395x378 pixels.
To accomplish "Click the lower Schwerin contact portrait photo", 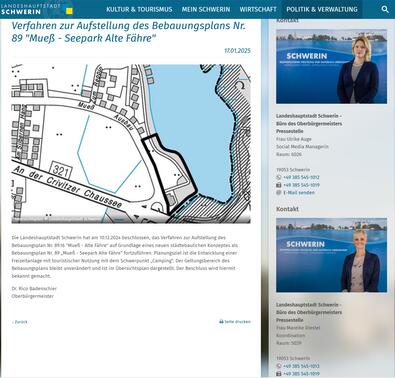I will [x=332, y=255].
